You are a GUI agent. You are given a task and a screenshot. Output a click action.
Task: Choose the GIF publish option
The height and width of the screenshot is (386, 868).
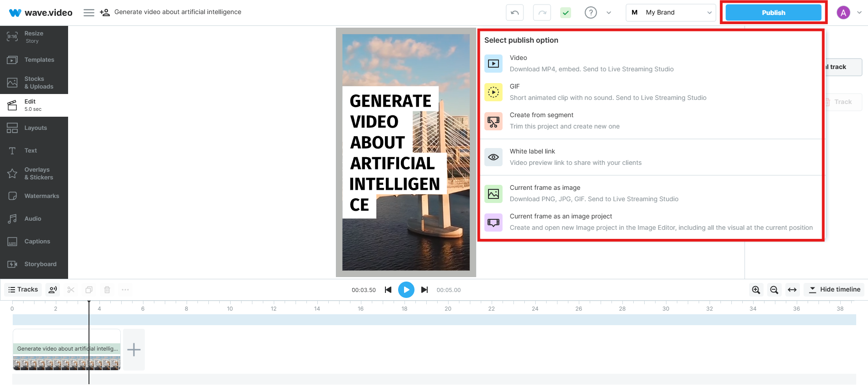tap(651, 92)
